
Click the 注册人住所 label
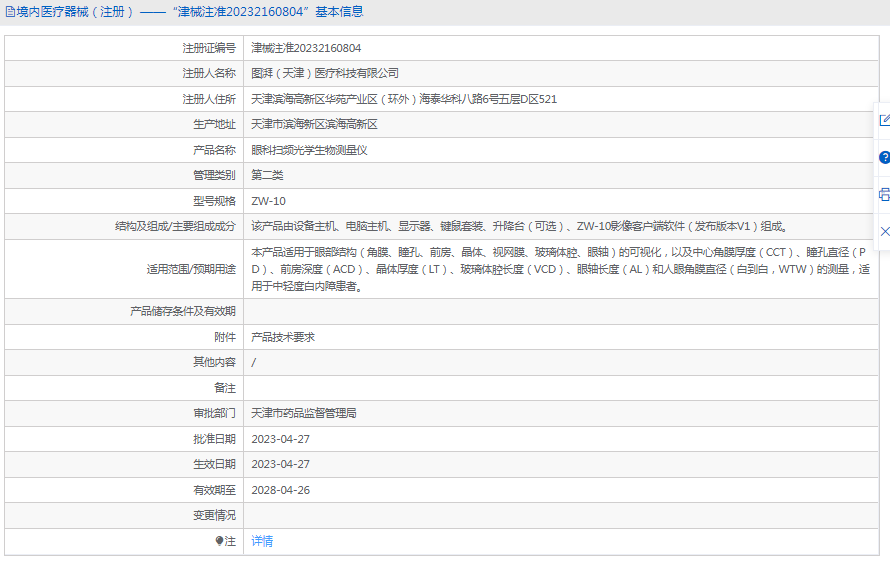(x=209, y=99)
